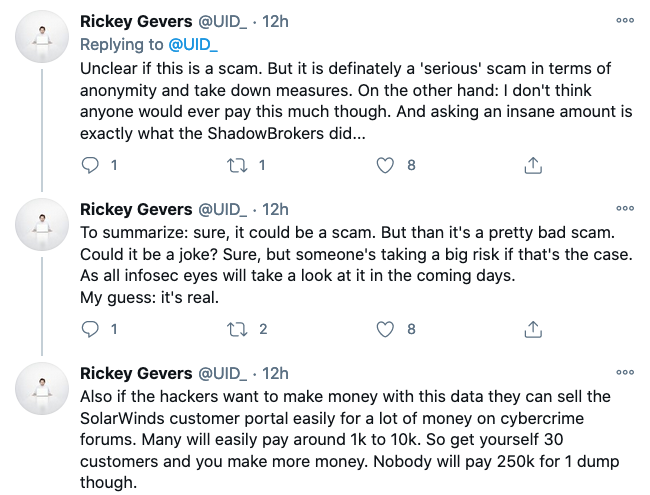
Task: Open more options for the SolarWinds tweet
Action: [625, 372]
